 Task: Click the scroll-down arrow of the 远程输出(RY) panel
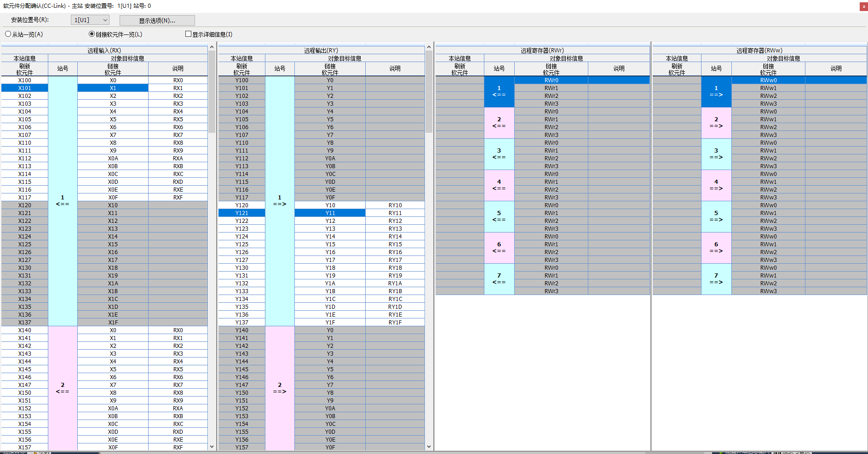click(429, 447)
